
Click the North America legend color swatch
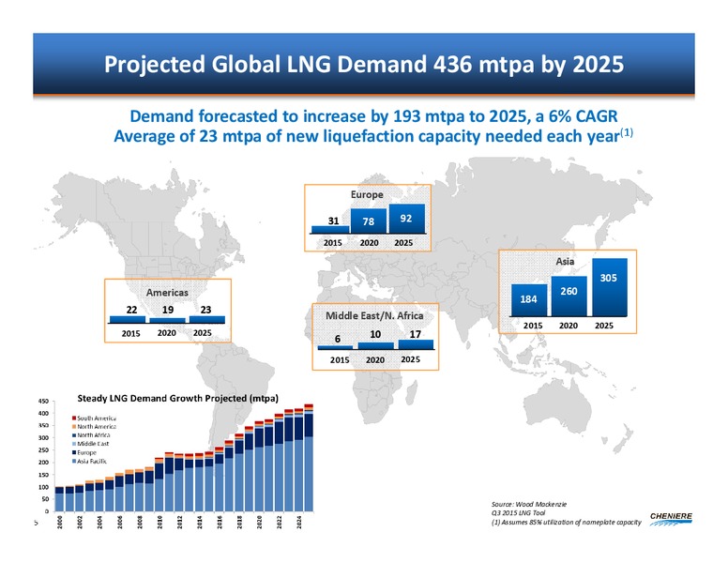[74, 426]
